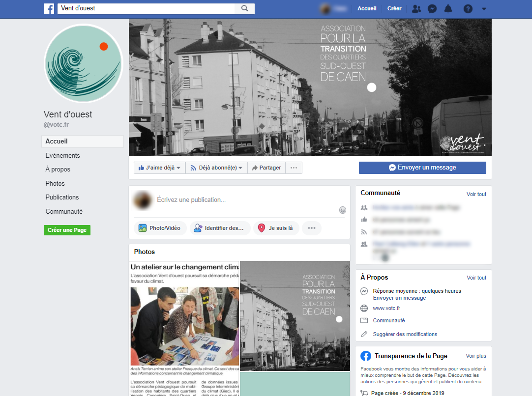The image size is (532, 396).
Task: Click the Identifier des... button
Action: 220,228
